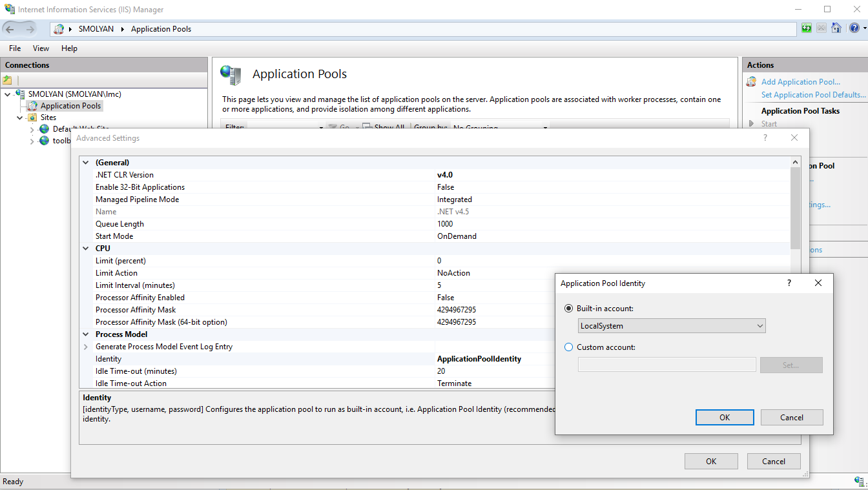Select the Enable 32-Bit Applications row
The height and width of the screenshot is (490, 868).
pos(435,187)
